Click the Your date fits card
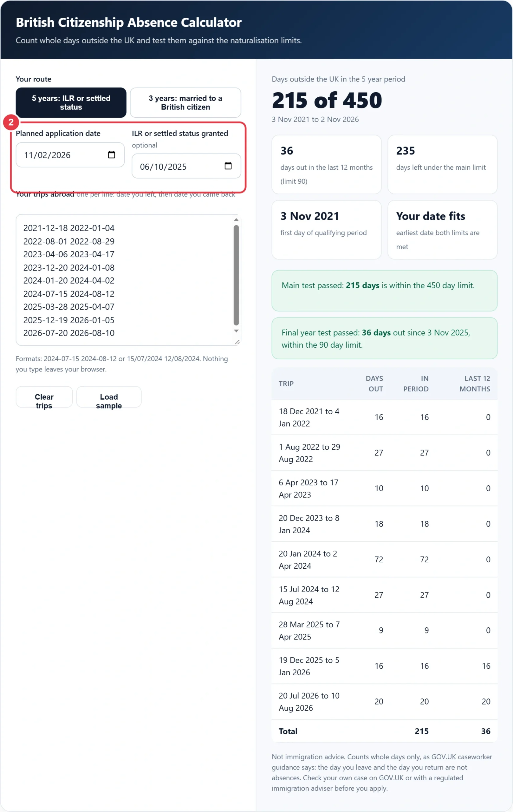The height and width of the screenshot is (812, 513). pos(442,230)
